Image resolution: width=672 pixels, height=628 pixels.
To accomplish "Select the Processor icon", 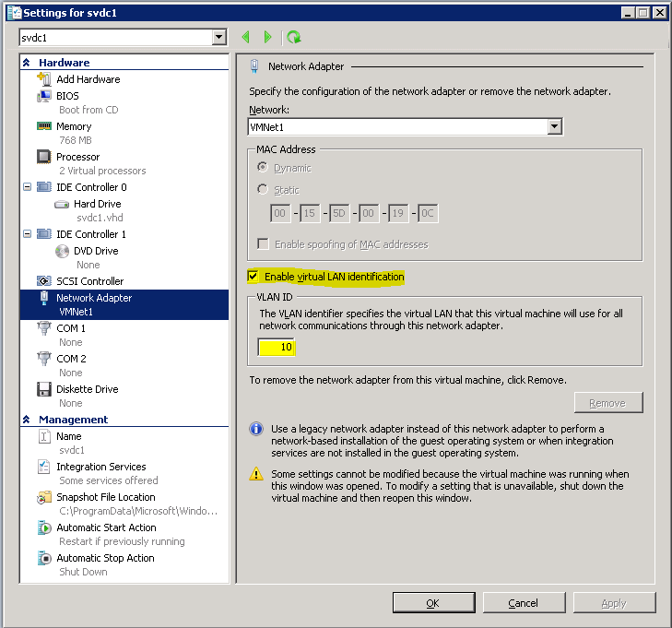I will point(43,157).
